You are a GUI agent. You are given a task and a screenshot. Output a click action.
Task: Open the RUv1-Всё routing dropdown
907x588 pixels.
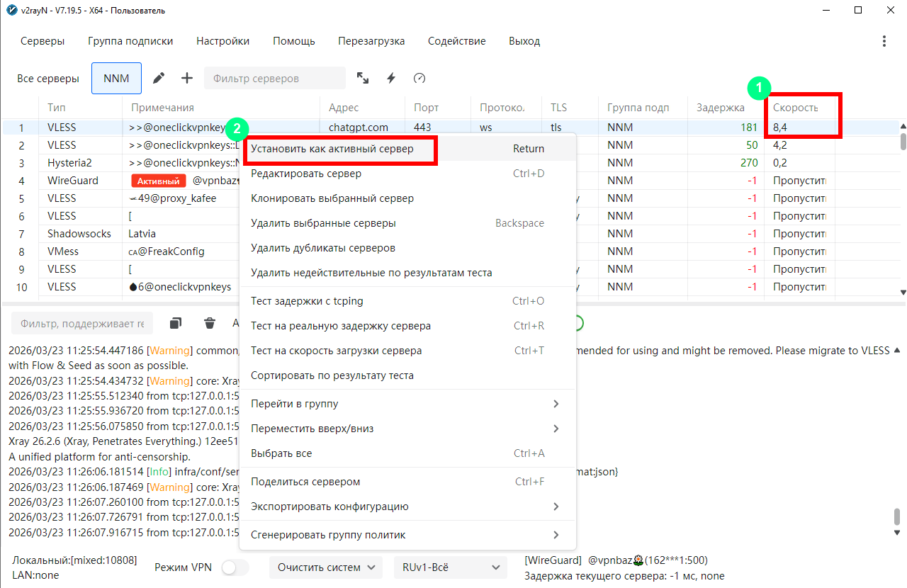450,567
